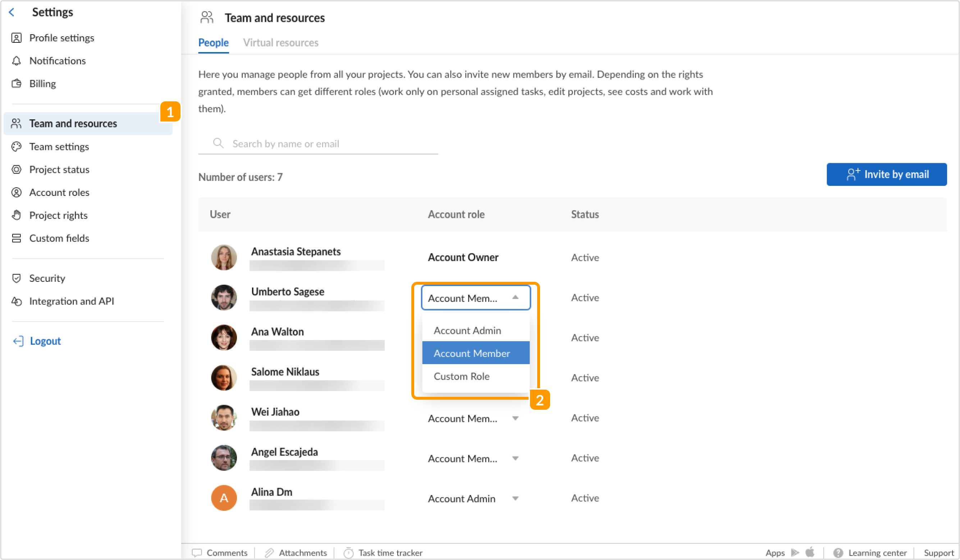Screen dimensions: 960x560
Task: Open Profile settings from the sidebar
Action: [61, 38]
